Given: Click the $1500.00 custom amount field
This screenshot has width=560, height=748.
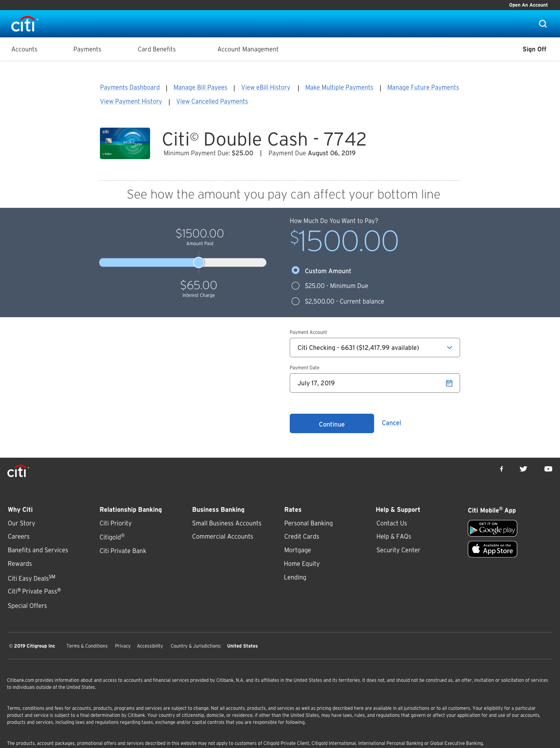Looking at the screenshot, I should click(x=344, y=241).
